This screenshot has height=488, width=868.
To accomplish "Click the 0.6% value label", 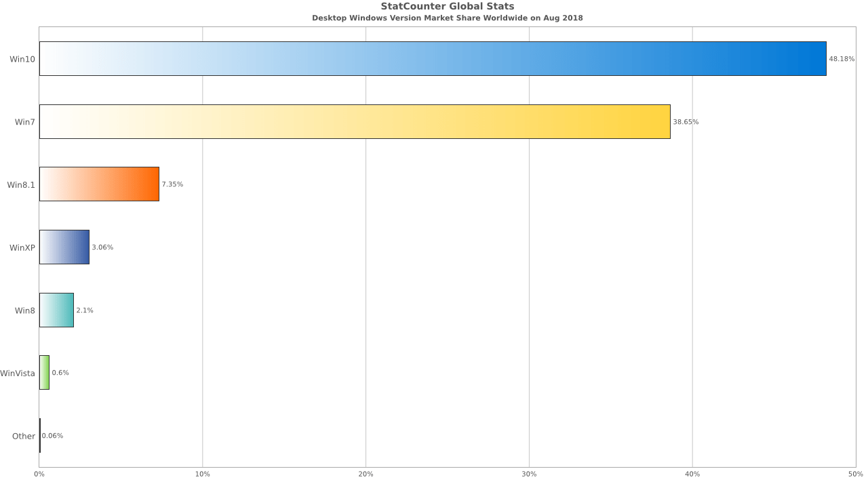I will tap(60, 373).
